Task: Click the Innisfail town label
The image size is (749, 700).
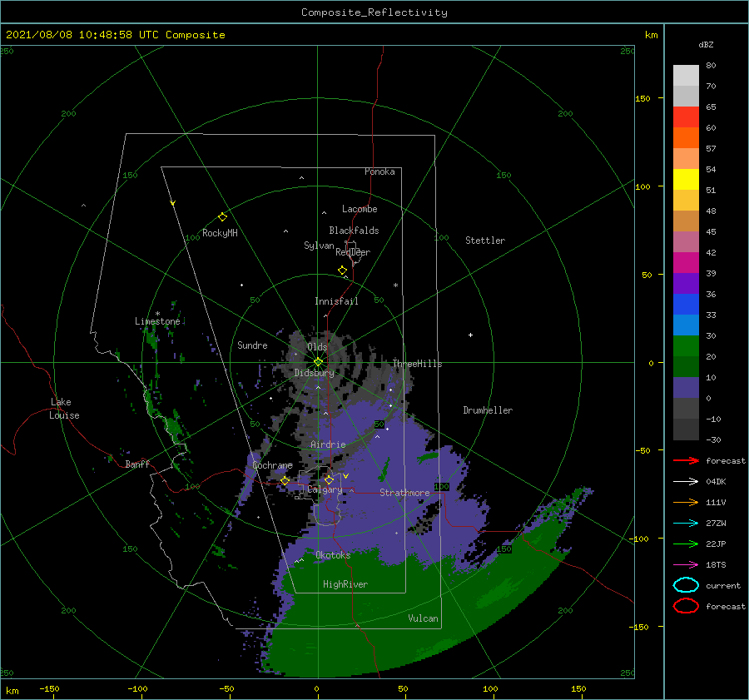Action: pos(336,301)
